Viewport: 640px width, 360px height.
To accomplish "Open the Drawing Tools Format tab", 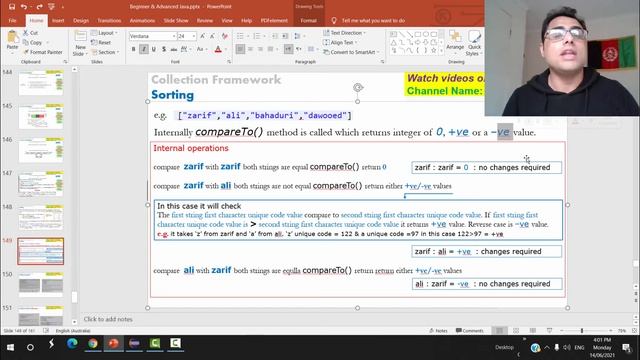I will pyautogui.click(x=308, y=20).
